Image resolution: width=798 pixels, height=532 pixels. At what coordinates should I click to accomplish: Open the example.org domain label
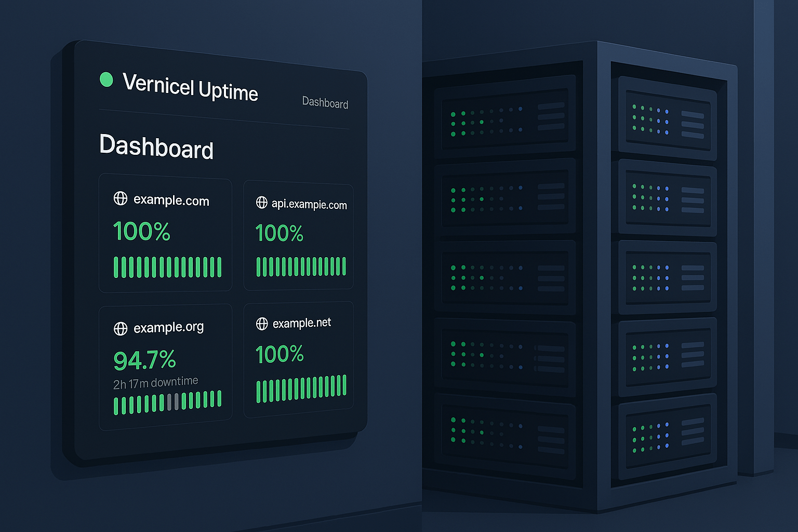coord(168,327)
